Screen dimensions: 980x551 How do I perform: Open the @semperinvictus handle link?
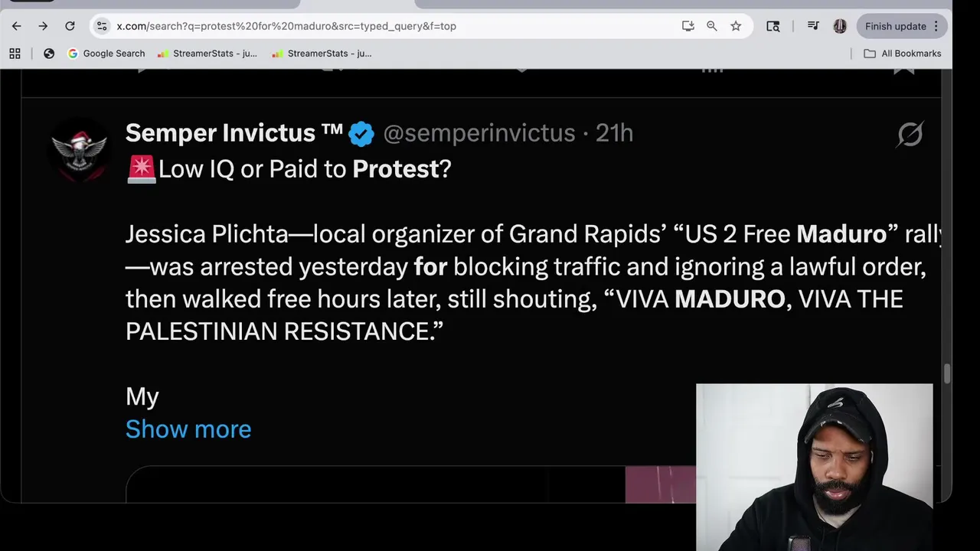[x=479, y=133]
